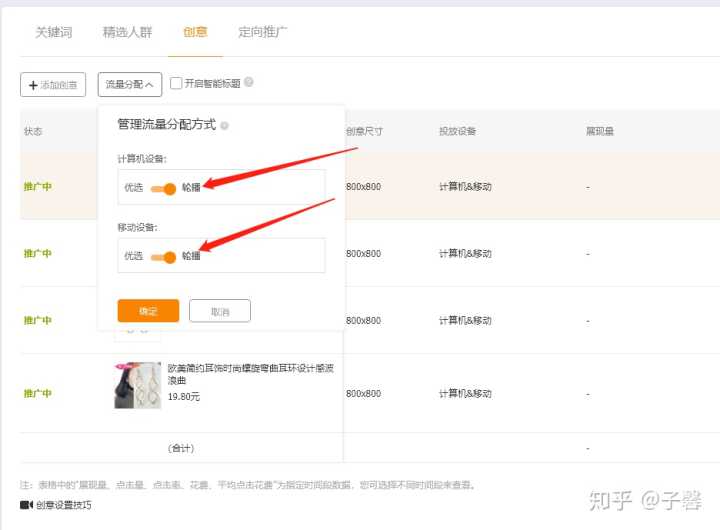Image resolution: width=720 pixels, height=530 pixels.
Task: Open the 精选人群 tab
Action: (127, 32)
